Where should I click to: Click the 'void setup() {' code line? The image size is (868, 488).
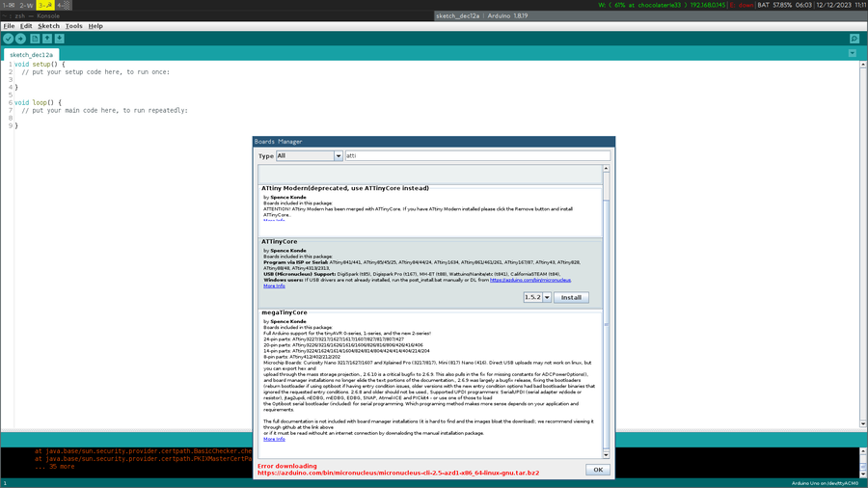(40, 65)
